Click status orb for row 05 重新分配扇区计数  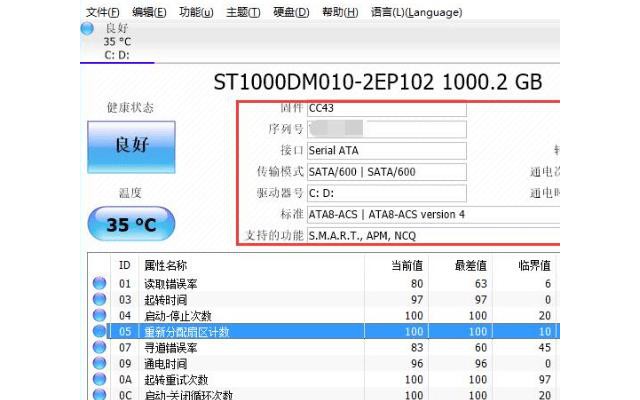pos(99,331)
